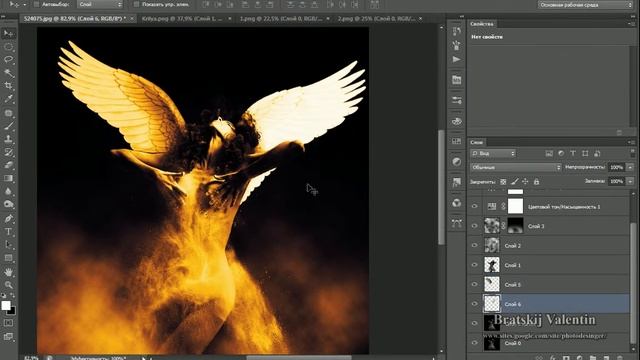Hide the Слой 2 layer
640x360 pixels.
[x=474, y=245]
